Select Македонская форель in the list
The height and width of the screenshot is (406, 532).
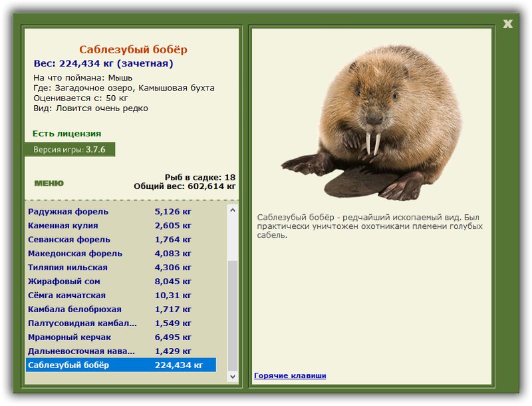[121, 253]
